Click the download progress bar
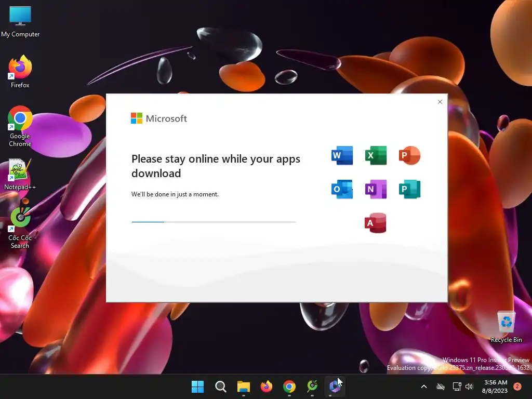The image size is (532, 399). pos(214,222)
